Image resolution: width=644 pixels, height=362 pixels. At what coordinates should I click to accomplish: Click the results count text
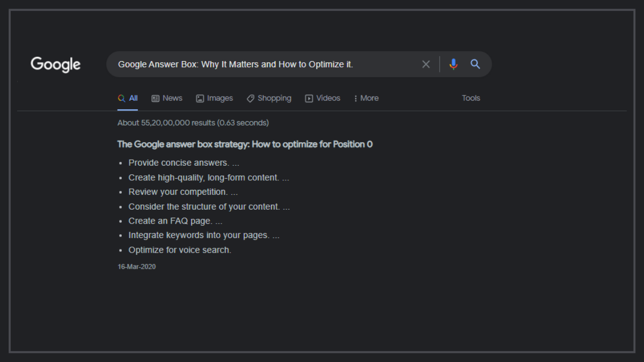(x=193, y=123)
